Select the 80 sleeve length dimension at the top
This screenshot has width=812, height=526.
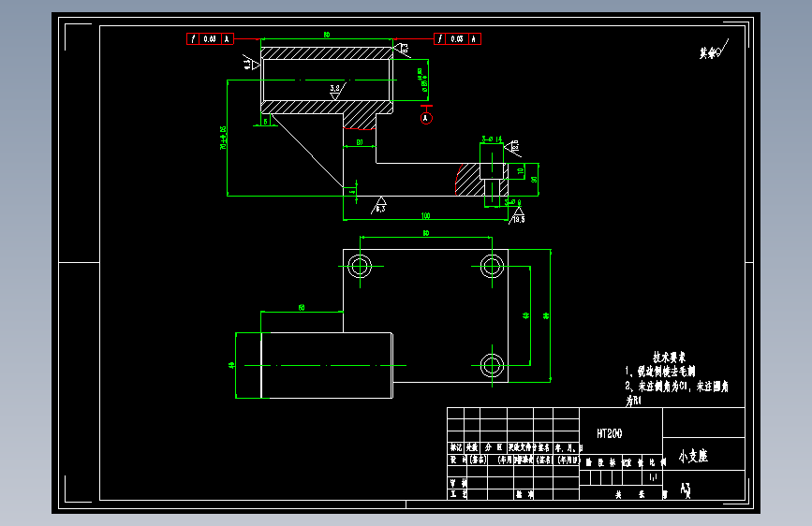coord(327,35)
